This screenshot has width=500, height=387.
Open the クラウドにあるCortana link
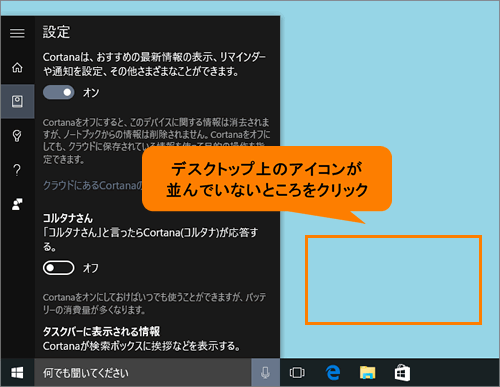[93, 185]
